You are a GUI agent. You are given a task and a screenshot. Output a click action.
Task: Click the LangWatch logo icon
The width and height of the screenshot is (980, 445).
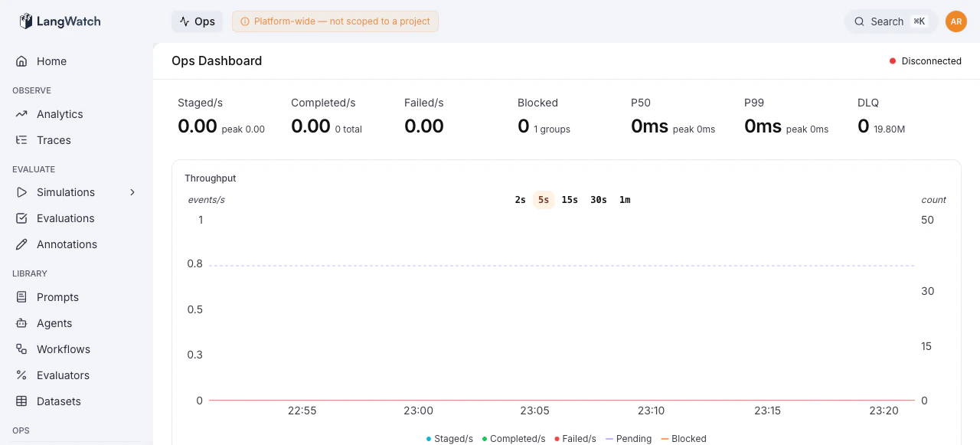click(26, 21)
